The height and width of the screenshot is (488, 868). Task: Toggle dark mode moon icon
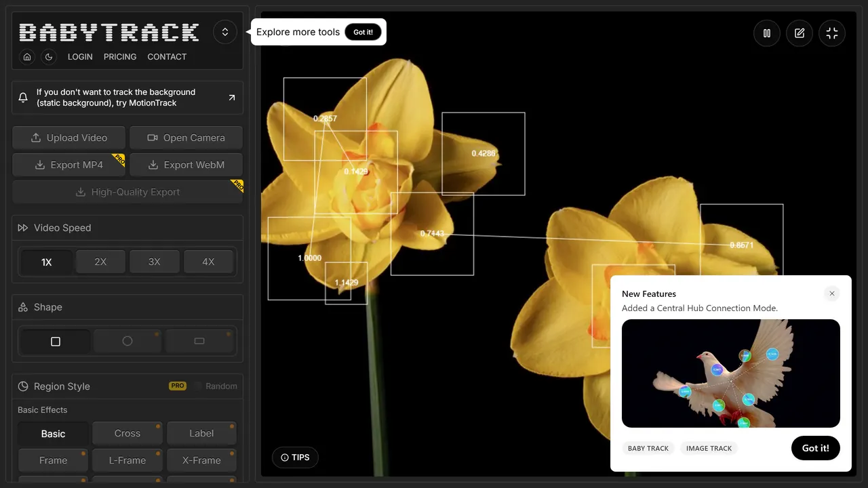coord(49,57)
